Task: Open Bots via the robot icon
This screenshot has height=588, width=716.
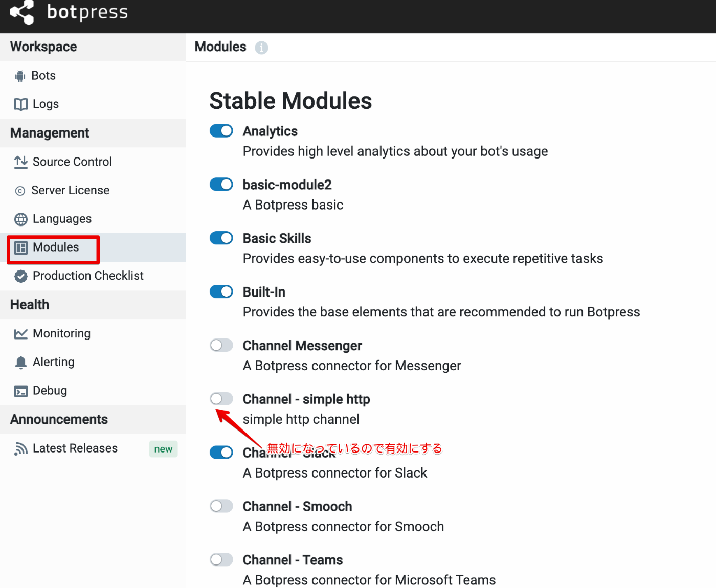Action: click(x=20, y=76)
